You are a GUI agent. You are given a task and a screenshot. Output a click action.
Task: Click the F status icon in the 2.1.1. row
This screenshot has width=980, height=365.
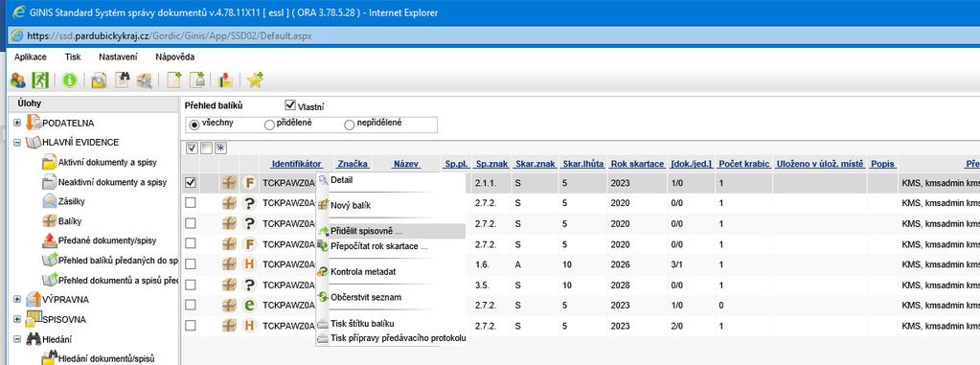pyautogui.click(x=250, y=183)
